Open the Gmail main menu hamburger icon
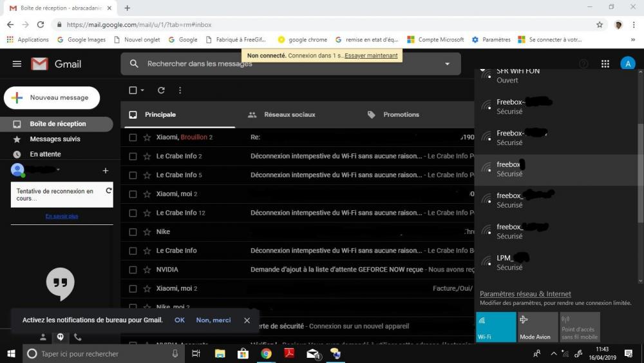Viewport: 644px width, 363px height. click(17, 64)
